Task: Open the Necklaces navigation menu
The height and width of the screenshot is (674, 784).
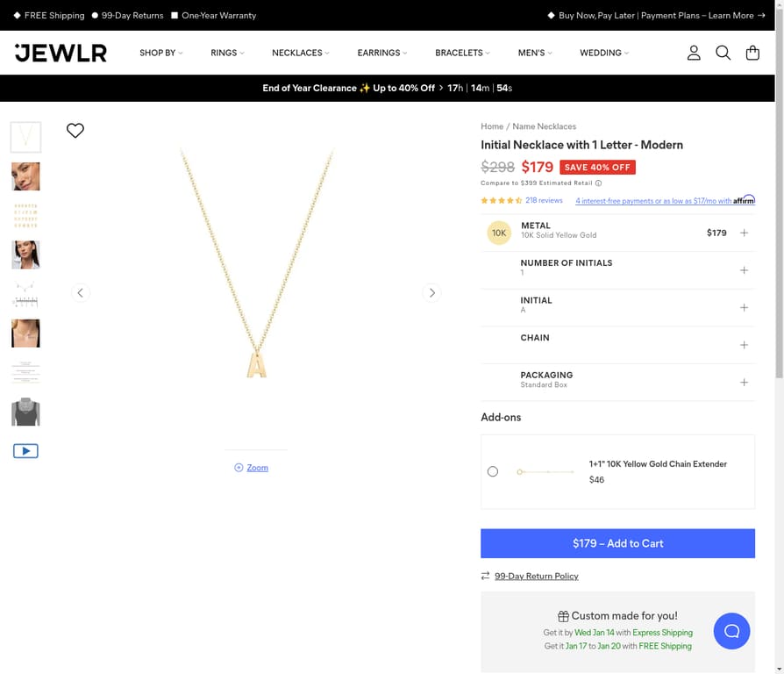Action: click(301, 53)
